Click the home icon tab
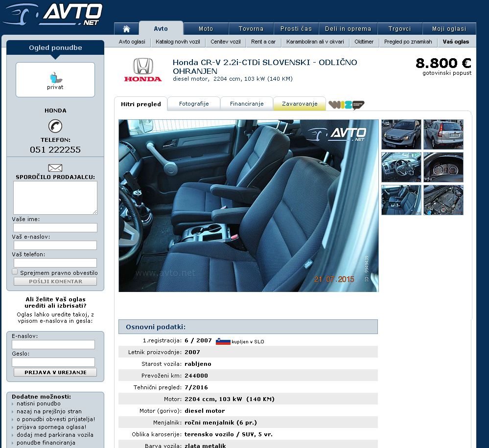Image resolution: width=489 pixels, height=448 pixels. (x=126, y=29)
